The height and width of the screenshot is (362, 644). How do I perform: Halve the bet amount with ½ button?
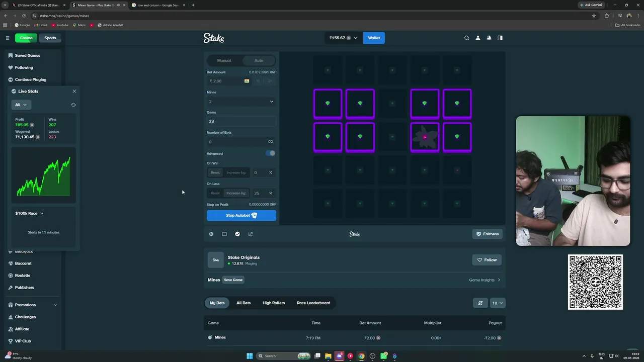click(258, 81)
